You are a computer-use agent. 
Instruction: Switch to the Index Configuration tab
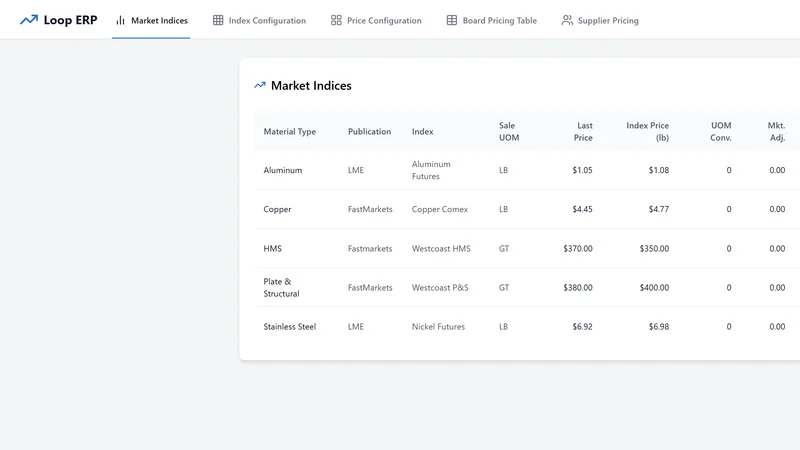coord(259,20)
